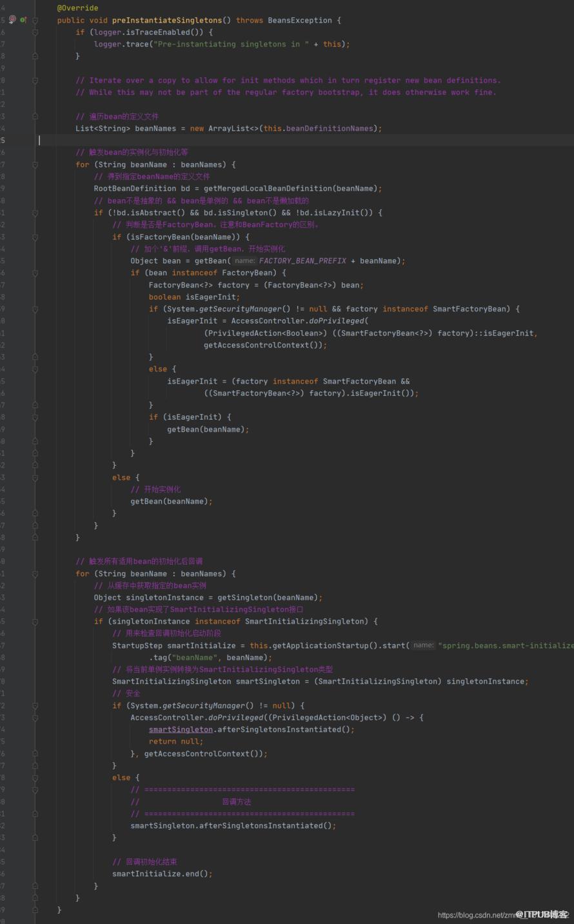The image size is (574, 924).
Task: Click the @Override annotation
Action: pos(77,8)
